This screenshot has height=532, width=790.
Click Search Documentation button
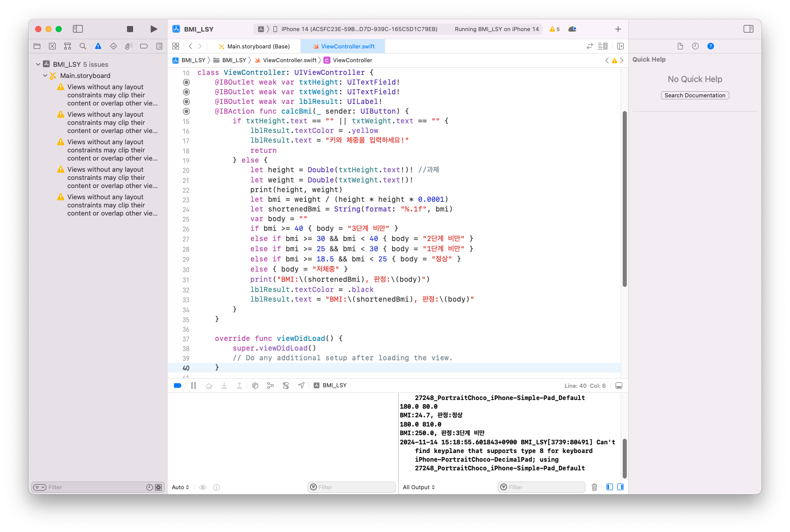(x=695, y=95)
